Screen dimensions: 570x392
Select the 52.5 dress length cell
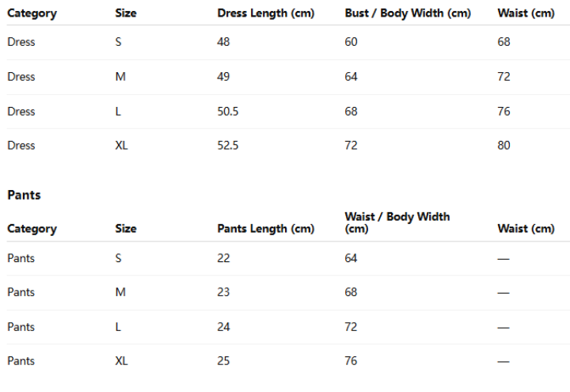point(227,146)
